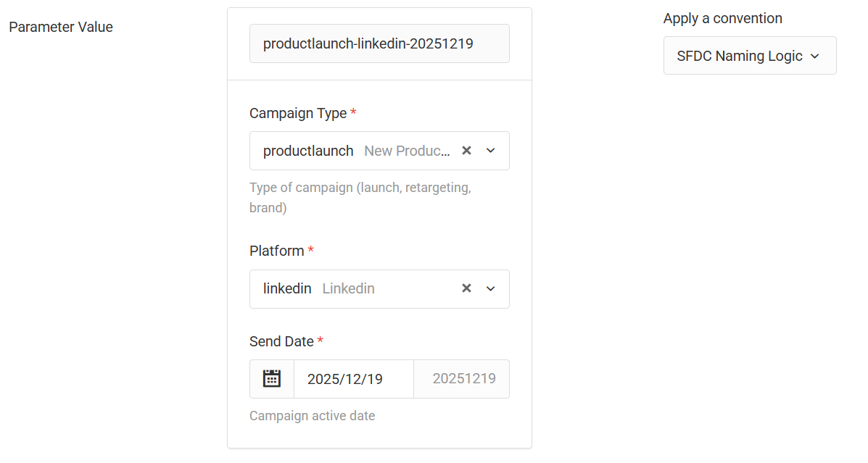Click the productlaunch value in Campaign Type

(x=308, y=151)
